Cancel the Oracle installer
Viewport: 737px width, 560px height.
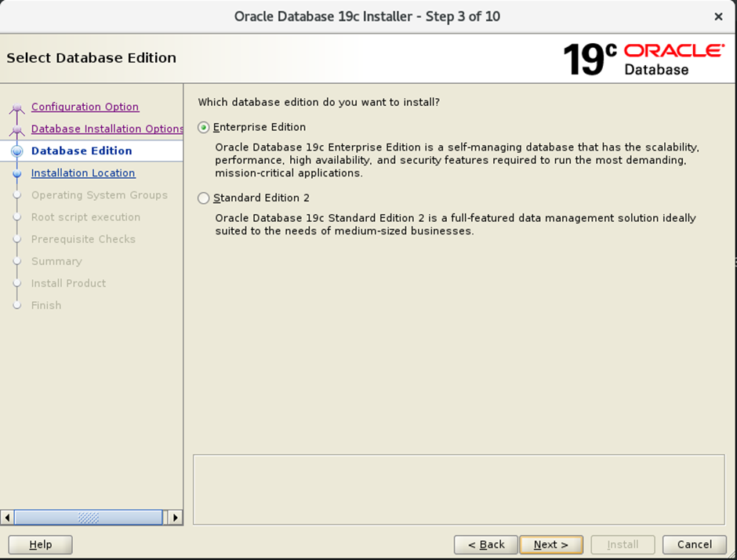click(694, 544)
